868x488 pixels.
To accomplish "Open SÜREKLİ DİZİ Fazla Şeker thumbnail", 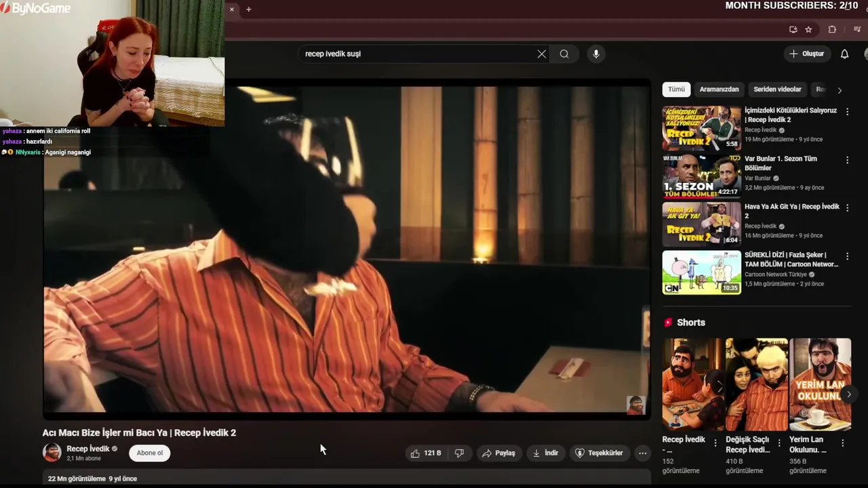I will (701, 272).
